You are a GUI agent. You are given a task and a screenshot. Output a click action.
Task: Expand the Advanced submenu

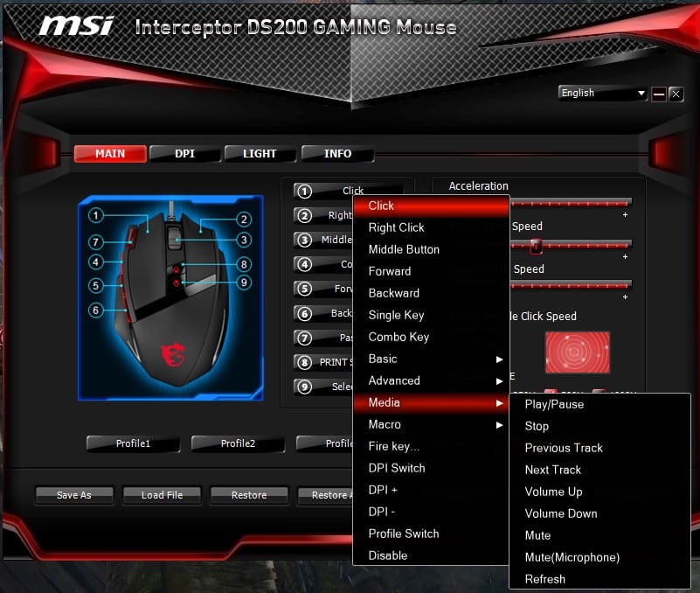tap(431, 380)
